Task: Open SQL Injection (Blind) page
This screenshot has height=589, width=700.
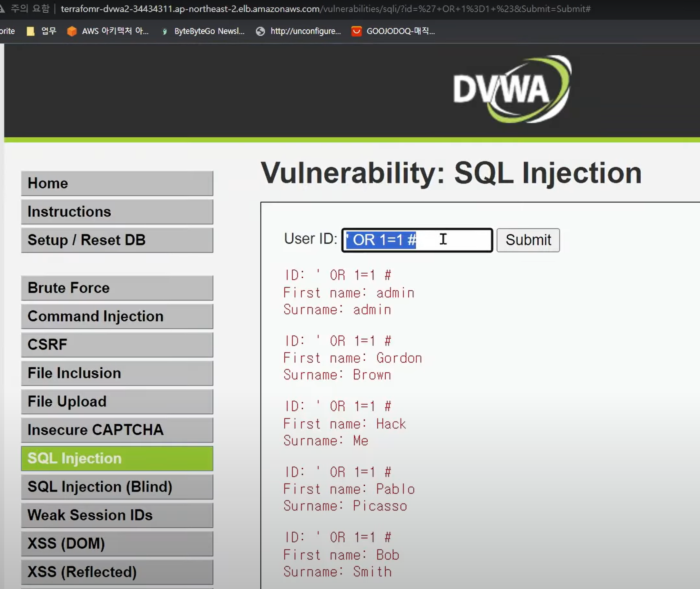Action: click(x=117, y=487)
